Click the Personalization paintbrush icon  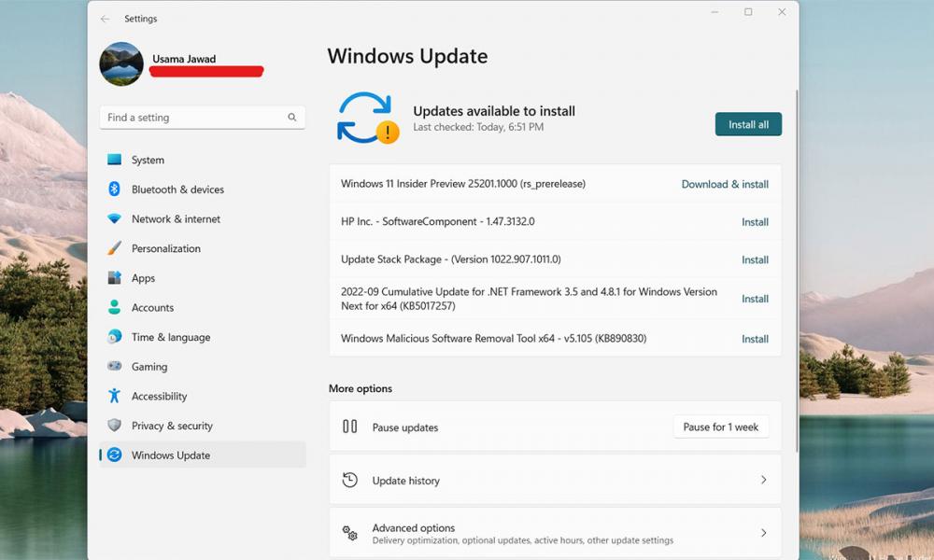[x=114, y=248]
